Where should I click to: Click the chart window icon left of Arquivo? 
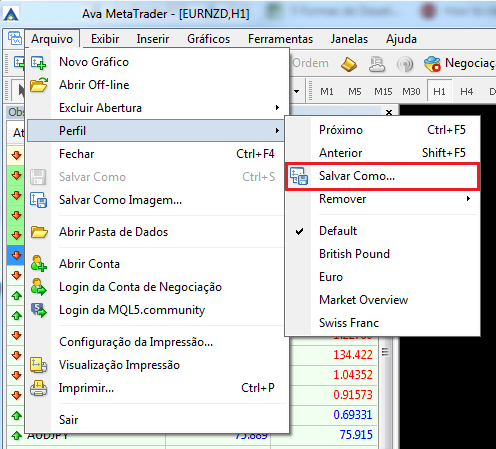(x=15, y=39)
